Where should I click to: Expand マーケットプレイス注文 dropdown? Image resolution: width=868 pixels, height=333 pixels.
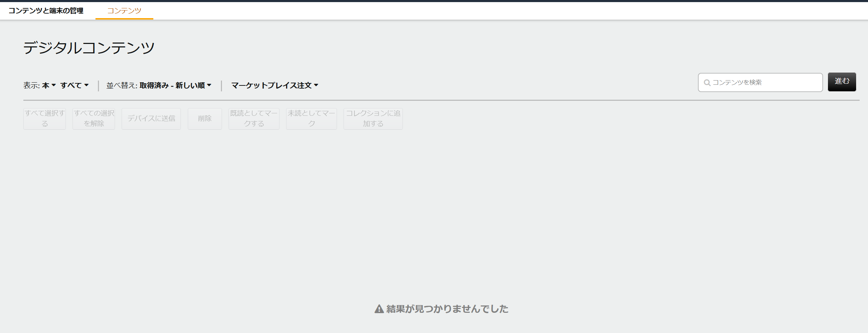click(x=275, y=85)
